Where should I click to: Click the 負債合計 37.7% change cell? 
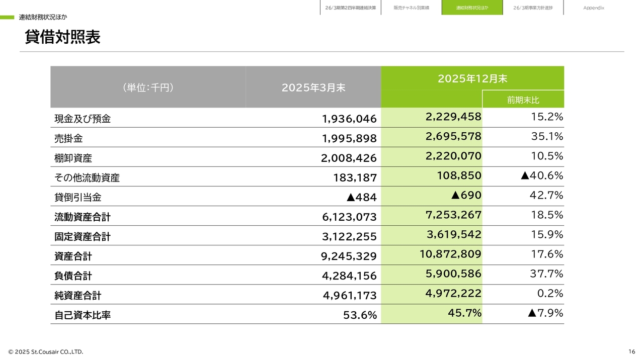(546, 274)
